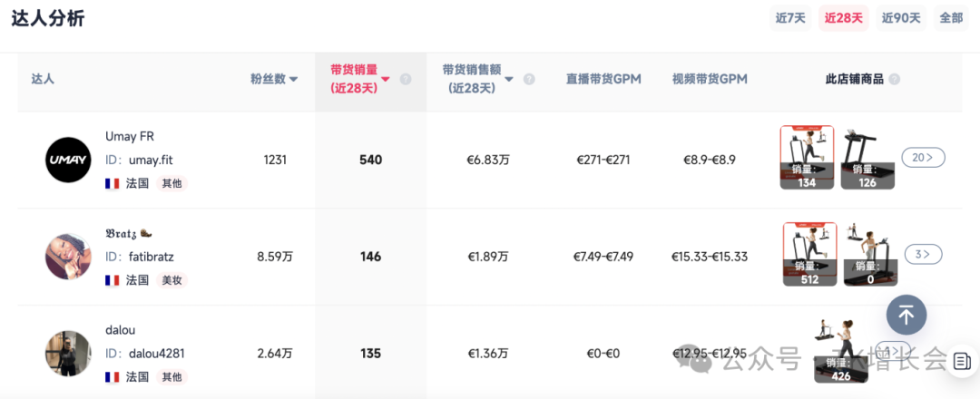This screenshot has height=399, width=980.
Task: Click the UMAY black circular avatar
Action: click(68, 160)
